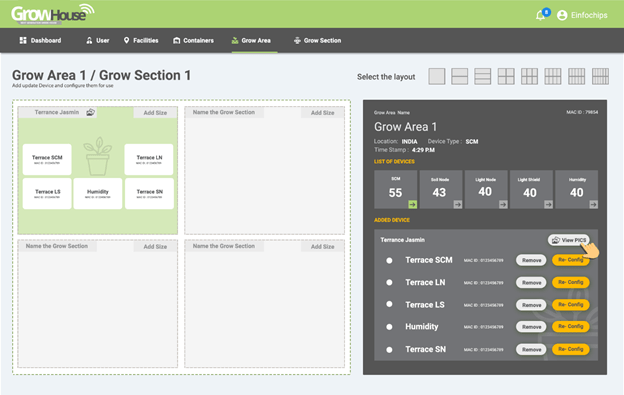The height and width of the screenshot is (395, 624).
Task: Open the Einfochips user profile icon
Action: pos(562,15)
